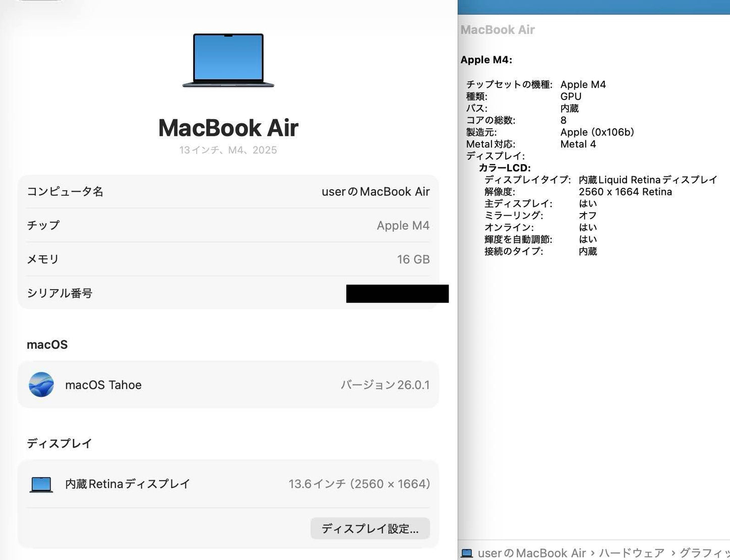This screenshot has width=730, height=560.
Task: Click the メモリ value 16 GB
Action: tap(413, 259)
